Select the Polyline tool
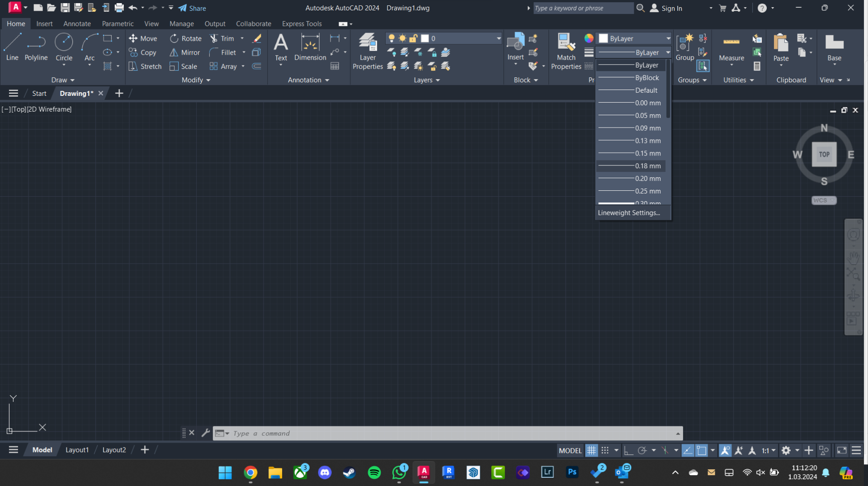 [x=36, y=47]
